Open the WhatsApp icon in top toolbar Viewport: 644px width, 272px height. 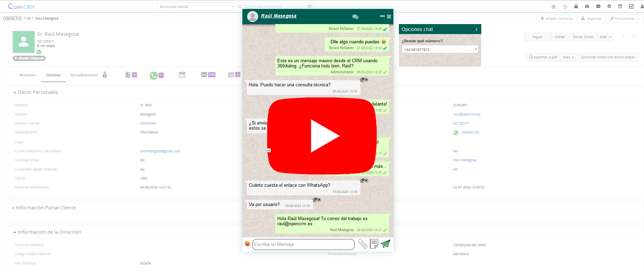click(x=553, y=7)
